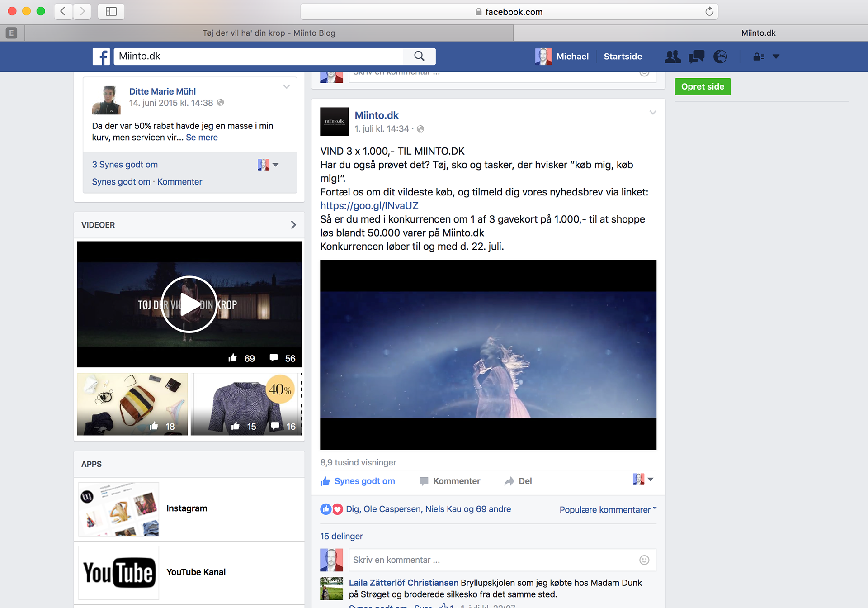
Task: Click Michael's avatar in the header
Action: point(543,57)
